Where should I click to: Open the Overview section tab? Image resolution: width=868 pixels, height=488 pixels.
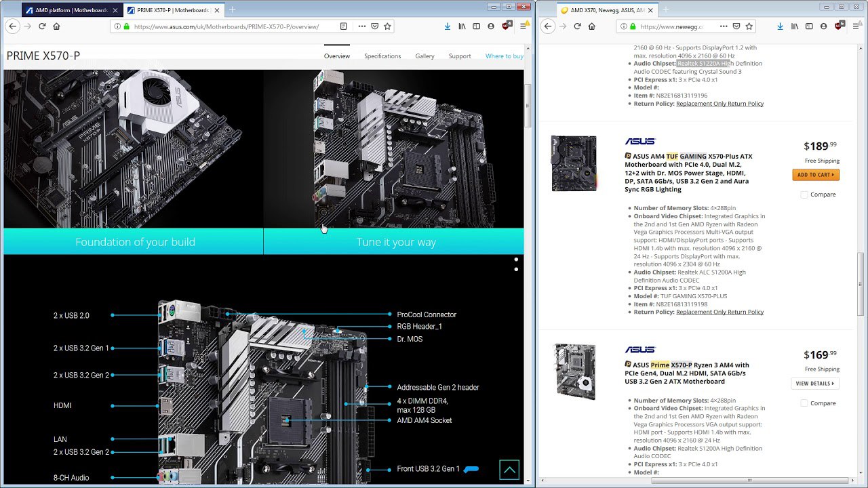point(337,56)
